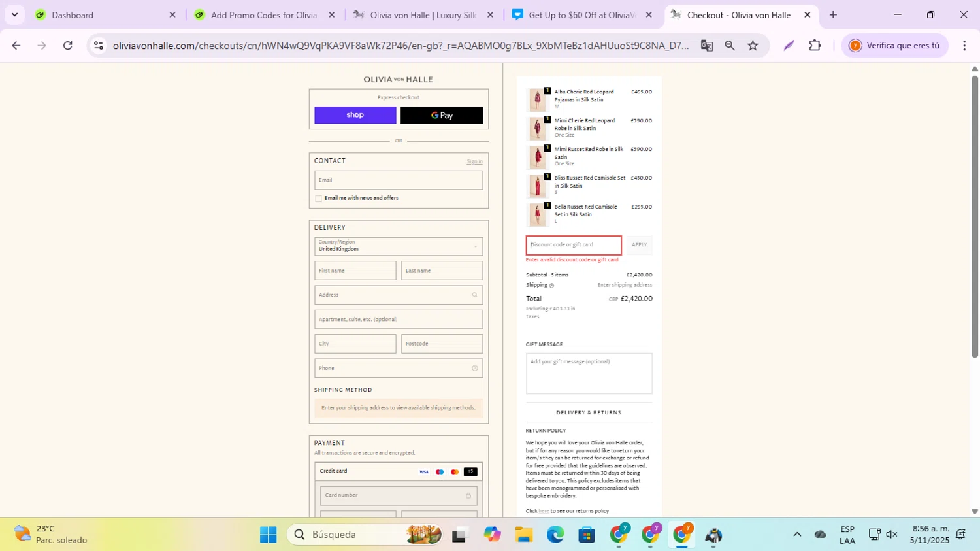This screenshot has height=551, width=980.
Task: Click Bella Russet Red Camisole Set thumbnail
Action: (537, 215)
